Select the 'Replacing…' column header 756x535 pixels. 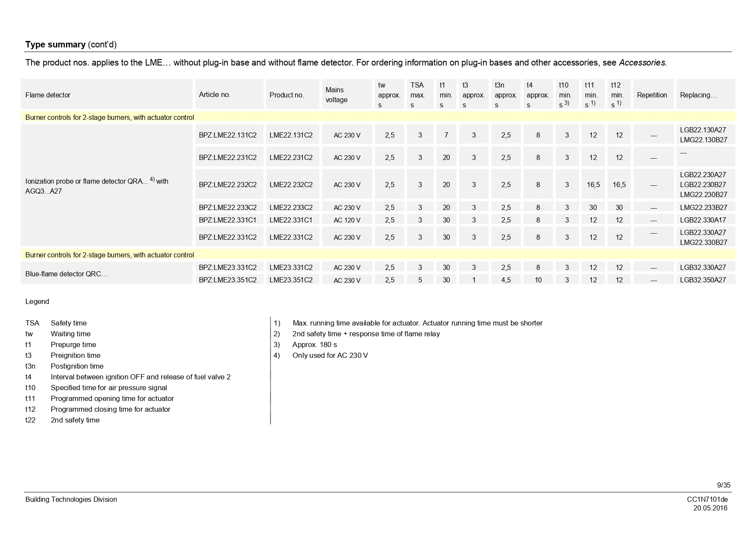click(698, 95)
